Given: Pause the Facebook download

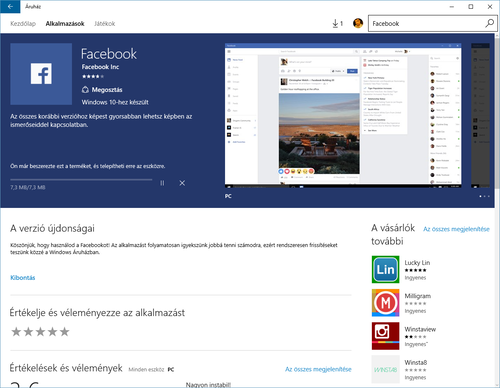Looking at the screenshot, I should pyautogui.click(x=162, y=183).
